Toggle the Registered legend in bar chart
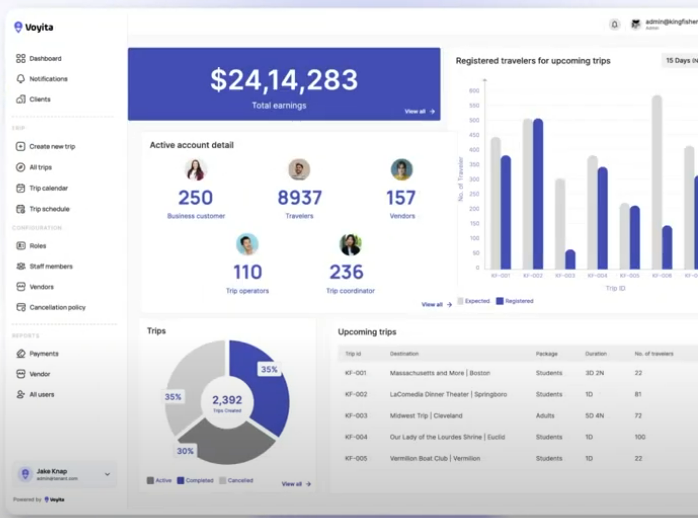 515,301
